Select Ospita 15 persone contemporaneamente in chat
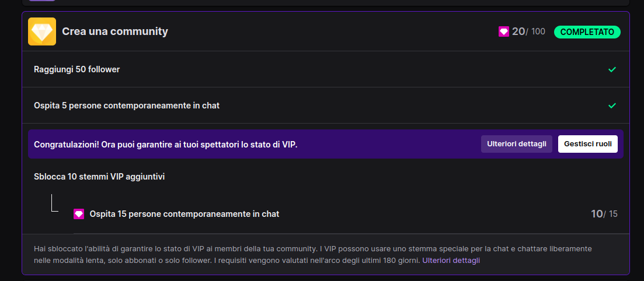The width and height of the screenshot is (644, 281). point(185,214)
